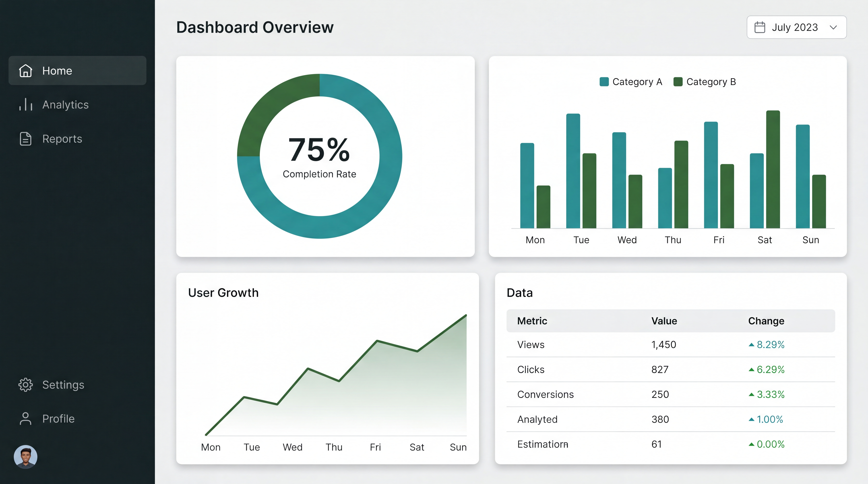
Task: Open the Reports menu item
Action: coord(77,139)
